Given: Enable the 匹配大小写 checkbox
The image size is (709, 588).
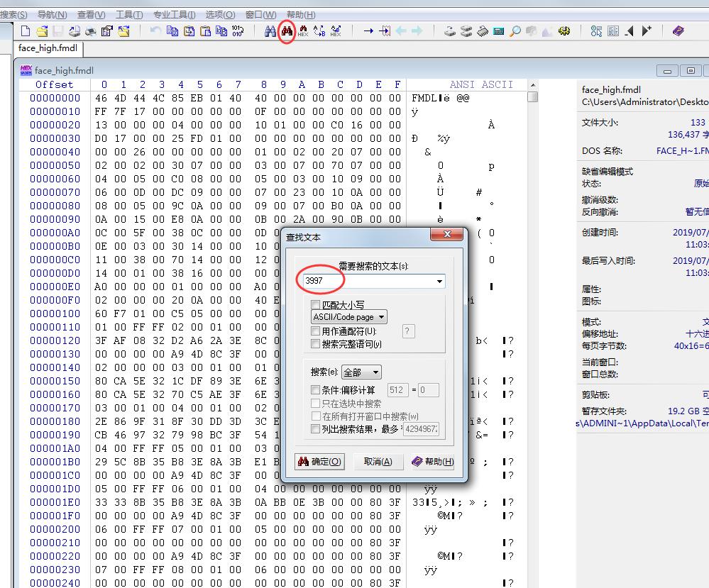Looking at the screenshot, I should pos(316,305).
